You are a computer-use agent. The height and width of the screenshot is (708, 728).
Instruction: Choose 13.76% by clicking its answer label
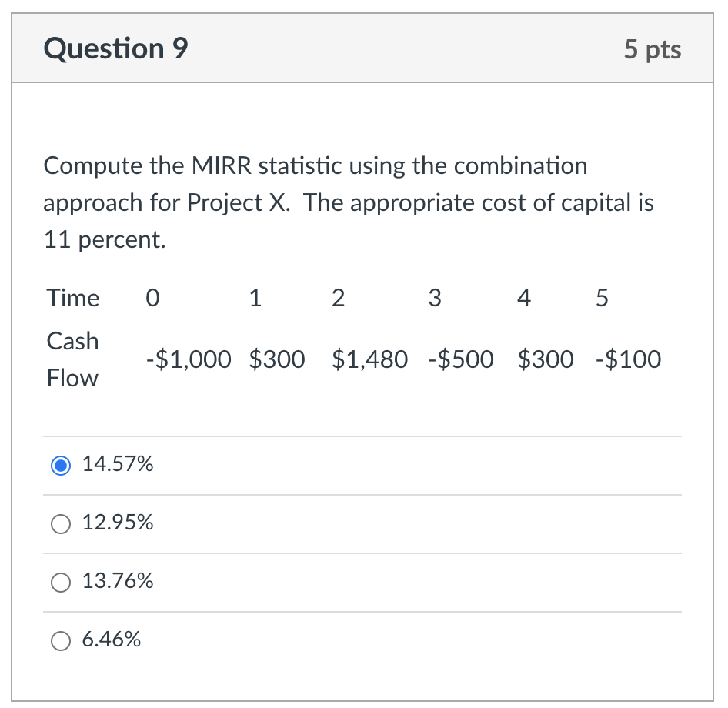[x=118, y=582]
